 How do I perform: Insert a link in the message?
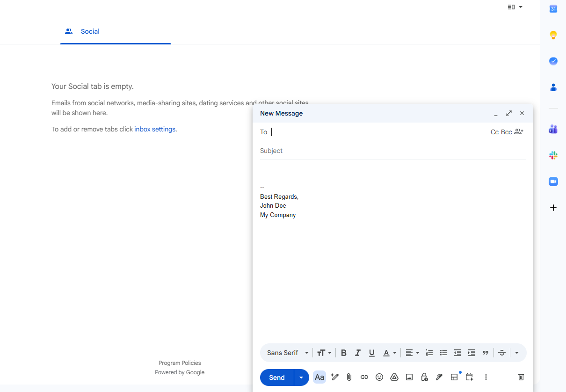click(x=364, y=377)
